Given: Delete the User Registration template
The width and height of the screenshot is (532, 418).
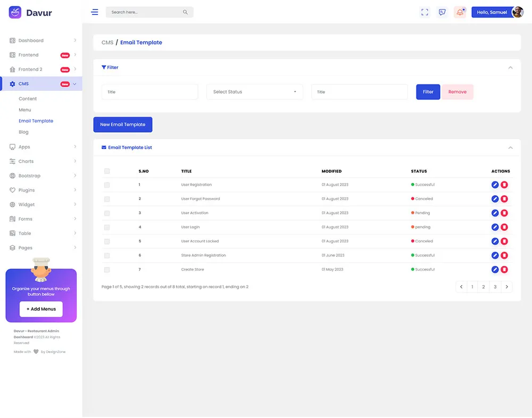Looking at the screenshot, I should (x=504, y=185).
